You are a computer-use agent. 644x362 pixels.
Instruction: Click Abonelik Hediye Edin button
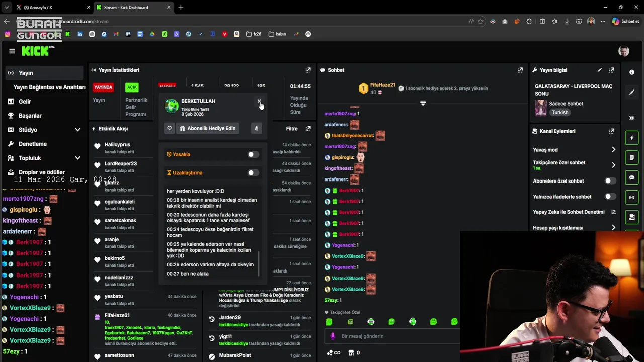(x=209, y=128)
